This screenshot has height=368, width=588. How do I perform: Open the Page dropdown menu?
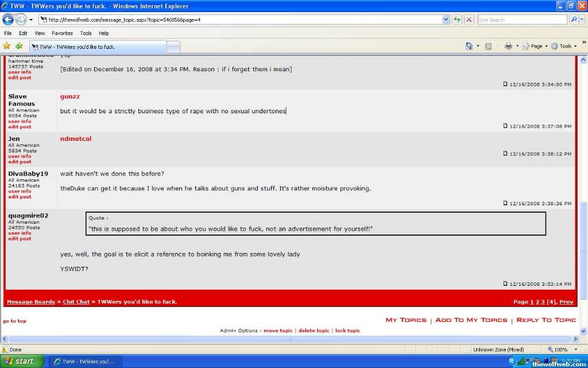pyautogui.click(x=535, y=46)
